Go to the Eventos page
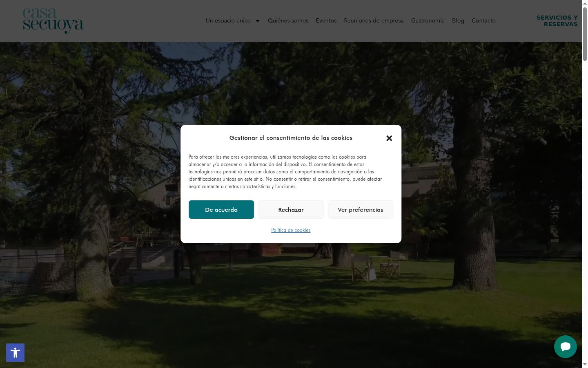The width and height of the screenshot is (588, 368). click(x=326, y=20)
